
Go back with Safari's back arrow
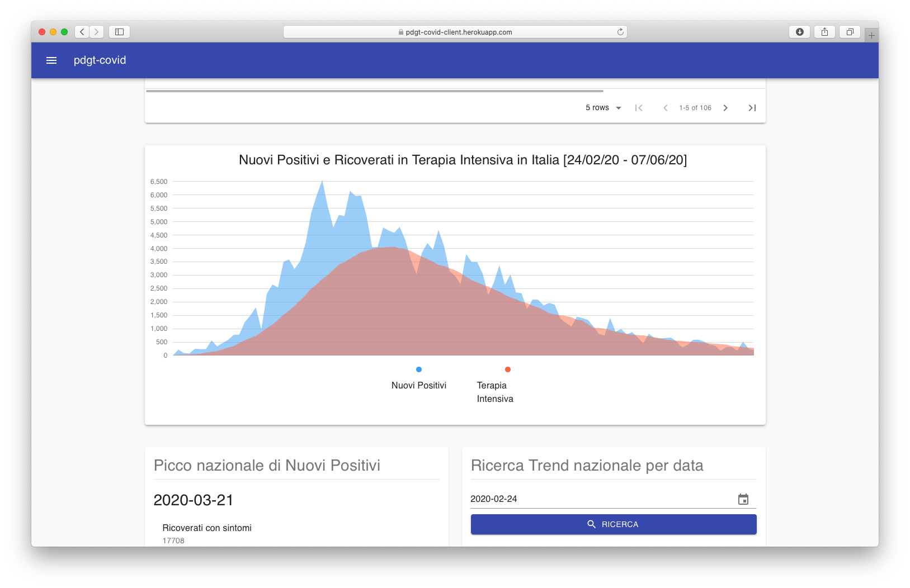click(82, 32)
